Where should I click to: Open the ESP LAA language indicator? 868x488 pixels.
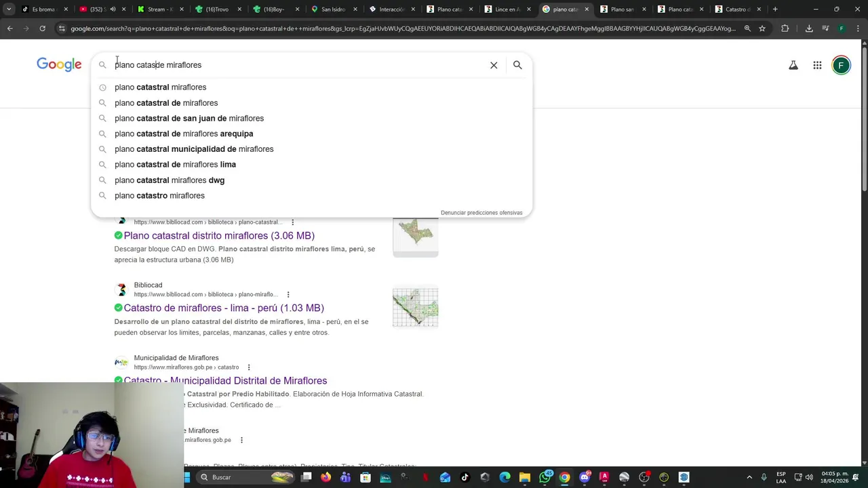781,477
